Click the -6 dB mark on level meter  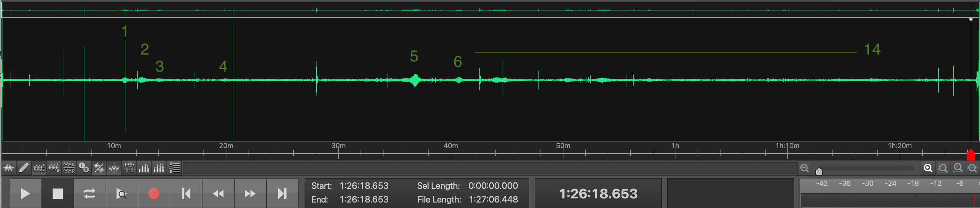960,184
